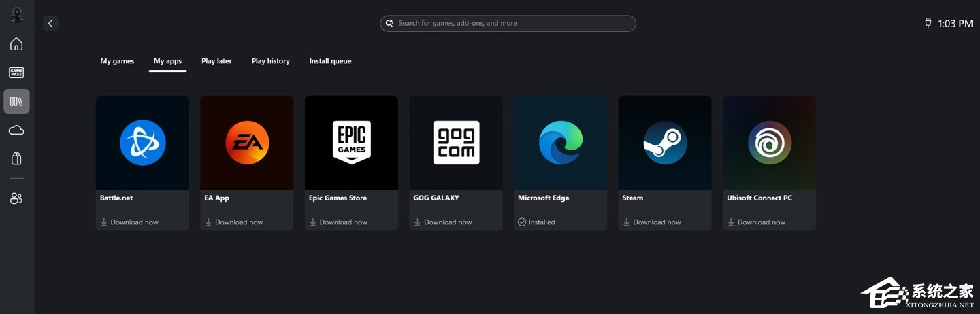Click the Microsoft Edge title text

544,198
